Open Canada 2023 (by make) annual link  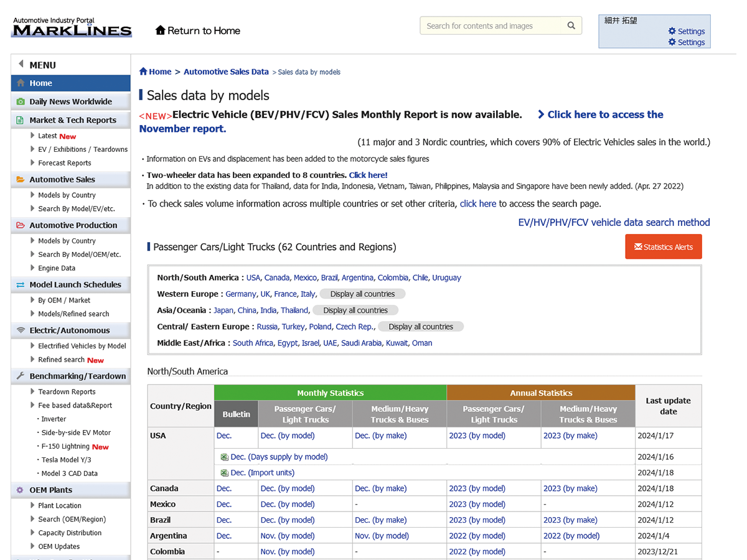(570, 488)
